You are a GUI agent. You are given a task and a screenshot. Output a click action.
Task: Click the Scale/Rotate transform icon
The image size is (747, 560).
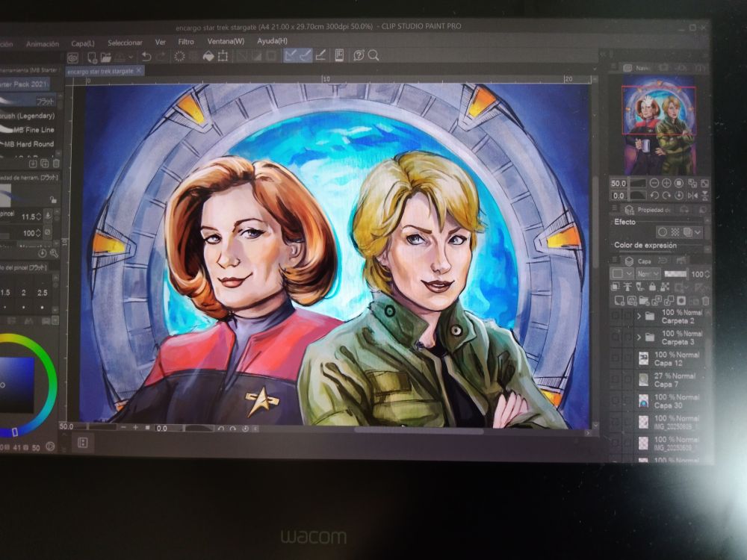point(223,56)
